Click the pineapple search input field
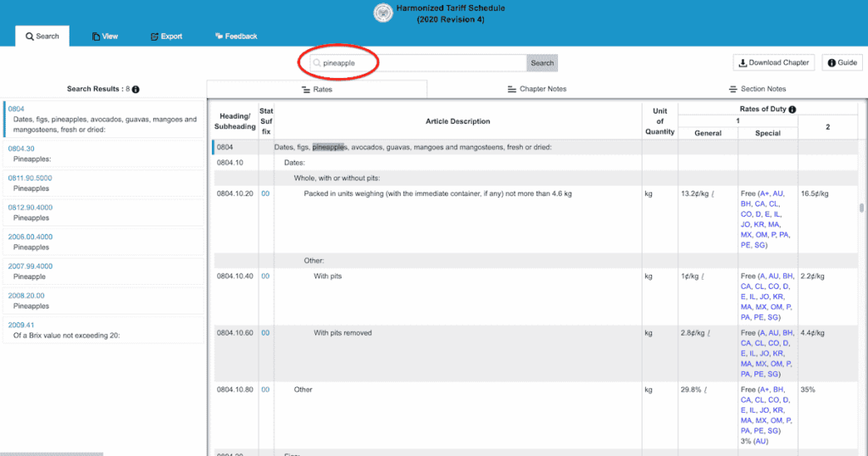Screen dimensions: 868x456 coord(418,63)
